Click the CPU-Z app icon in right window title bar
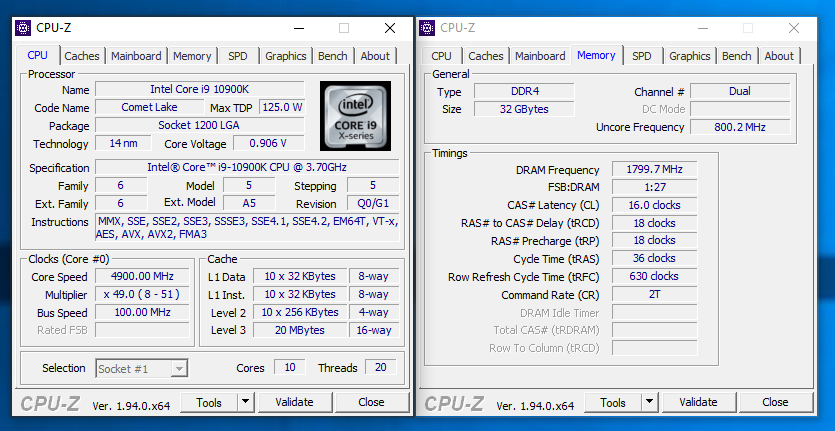Image resolution: width=835 pixels, height=431 pixels. coord(427,28)
